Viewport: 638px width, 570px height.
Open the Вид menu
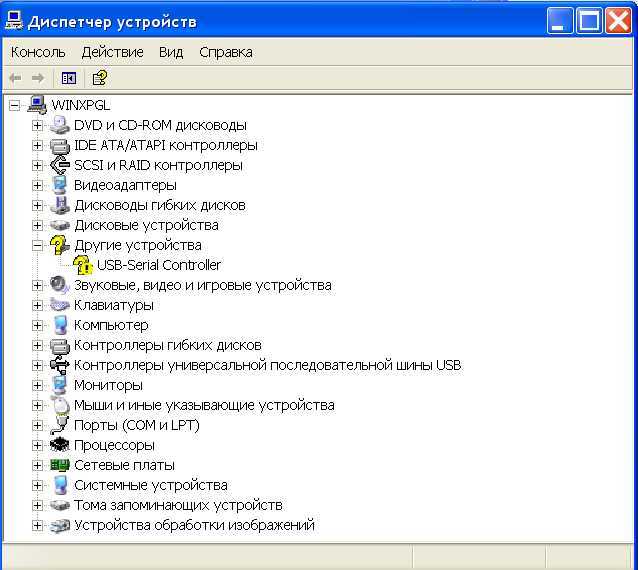click(171, 52)
